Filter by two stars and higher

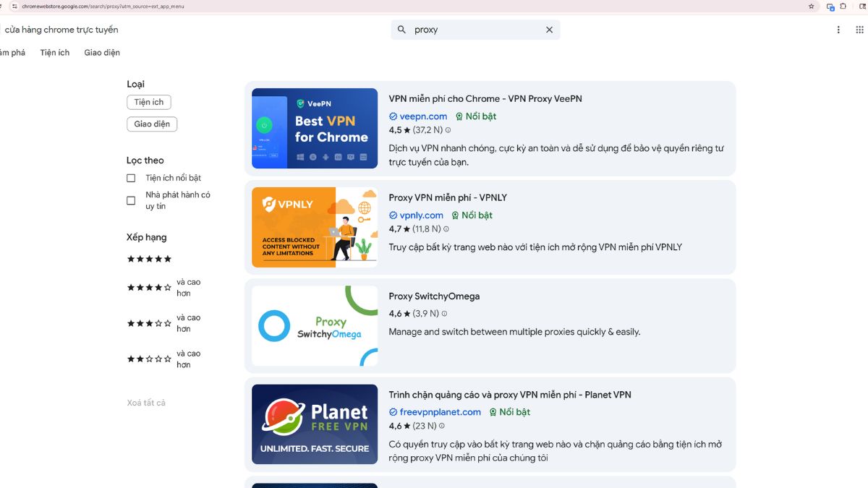164,359
